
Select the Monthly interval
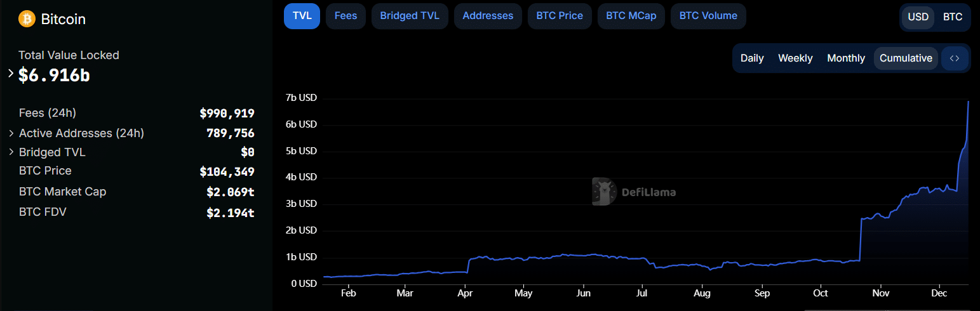(x=846, y=58)
